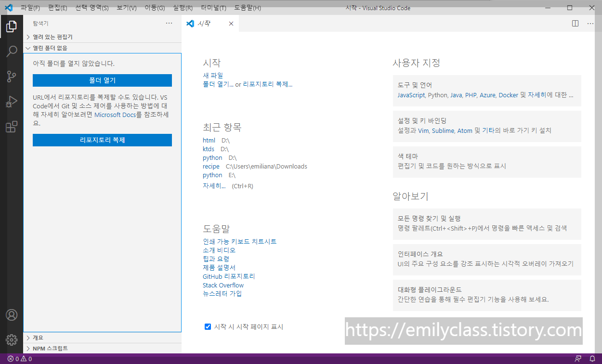
Task: Close the 시작 tab
Action: (x=231, y=24)
